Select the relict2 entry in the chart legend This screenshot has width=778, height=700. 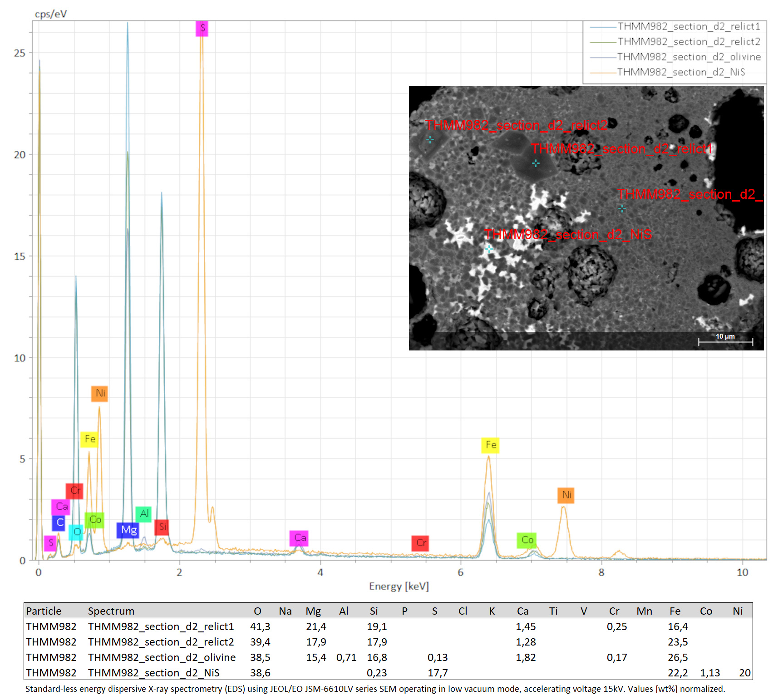click(x=675, y=42)
